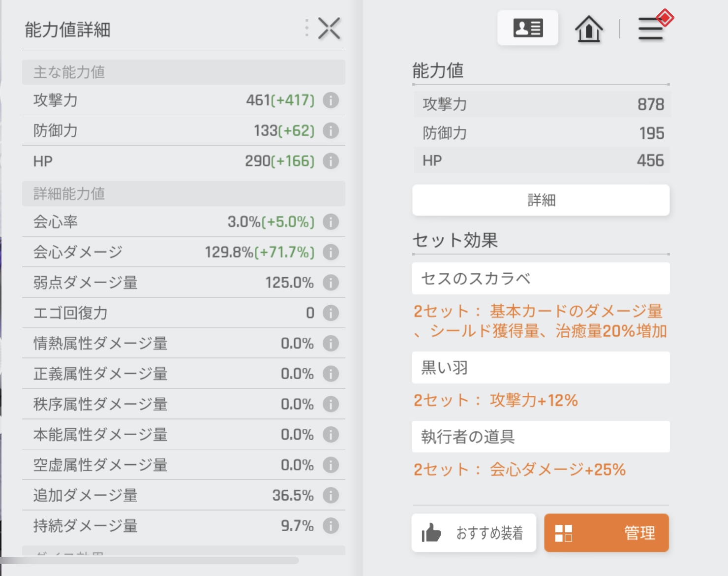Open the hamburger menu
The image size is (728, 576).
click(651, 29)
